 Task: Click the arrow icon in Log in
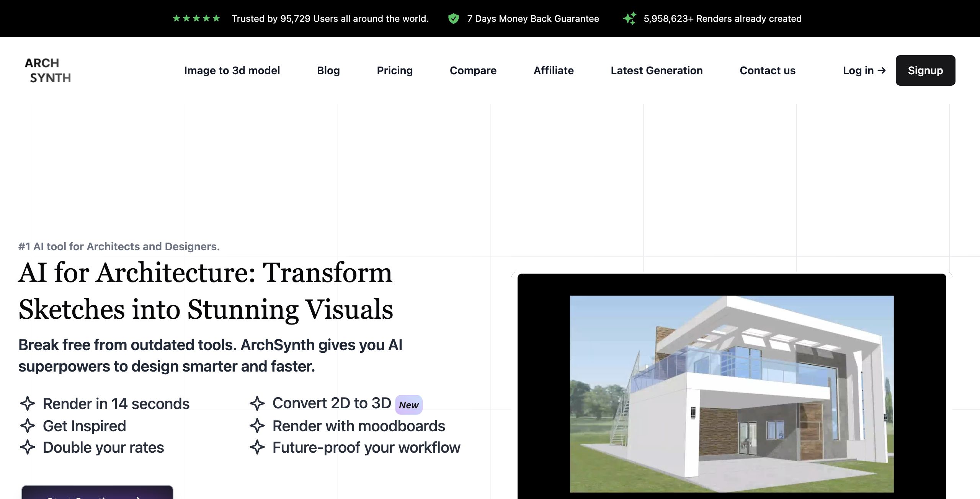coord(882,70)
